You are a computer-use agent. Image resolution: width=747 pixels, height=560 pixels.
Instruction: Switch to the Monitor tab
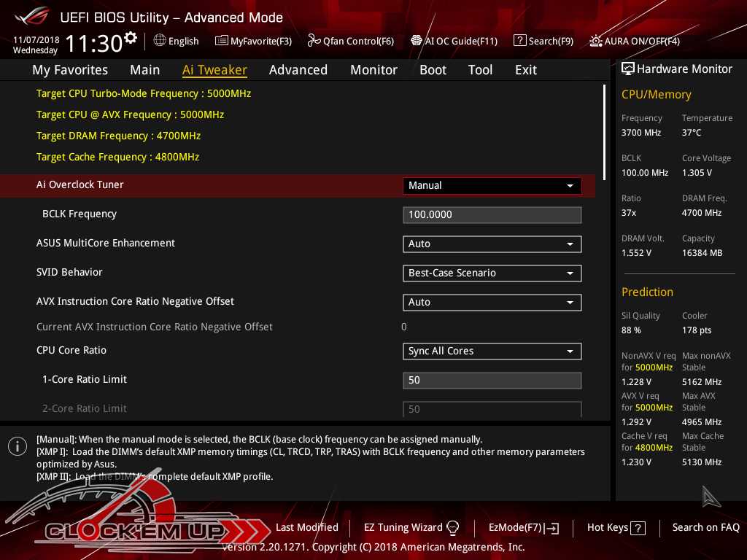(373, 70)
